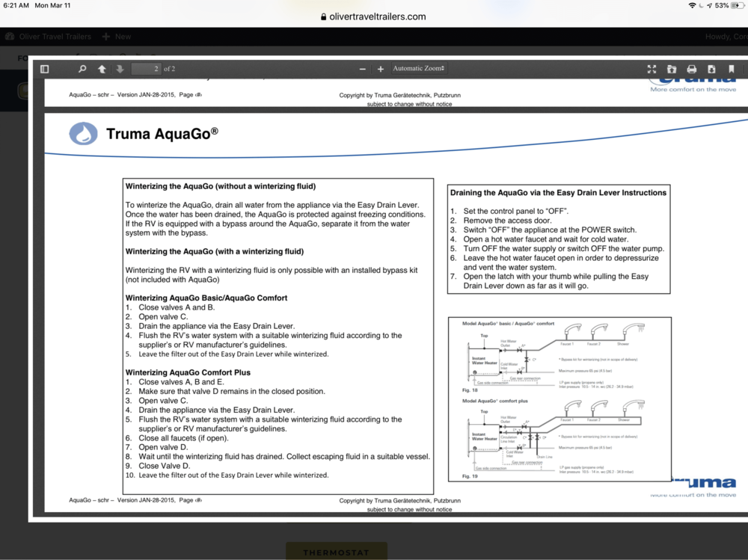Click the open file icon

pyautogui.click(x=672, y=69)
